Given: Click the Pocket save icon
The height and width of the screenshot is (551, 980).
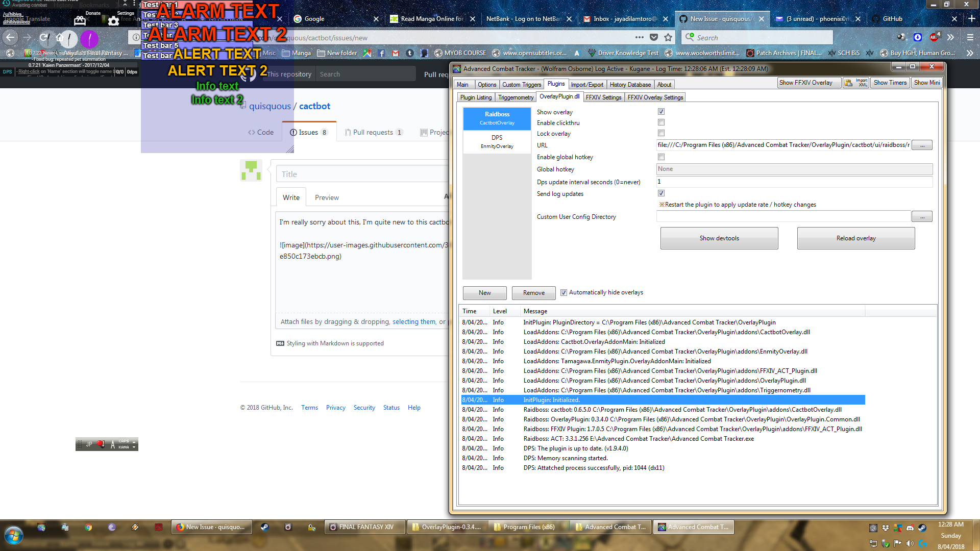Looking at the screenshot, I should click(654, 37).
